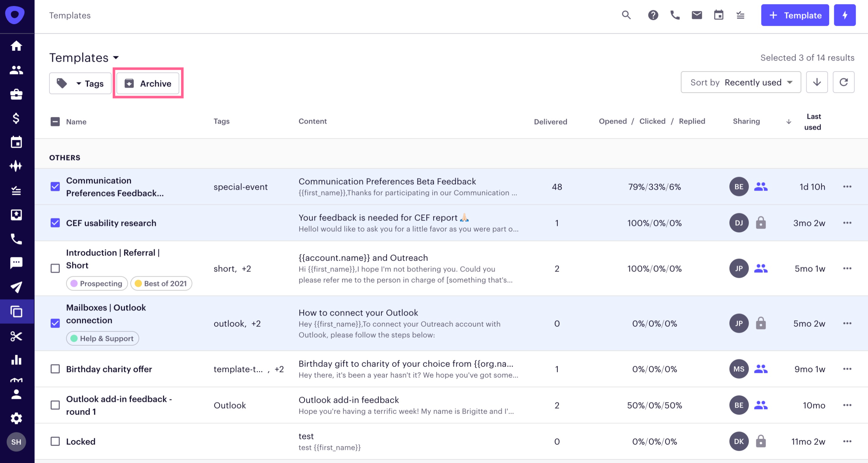This screenshot has width=868, height=463.
Task: Click the select-all checkbox in header row
Action: [55, 122]
